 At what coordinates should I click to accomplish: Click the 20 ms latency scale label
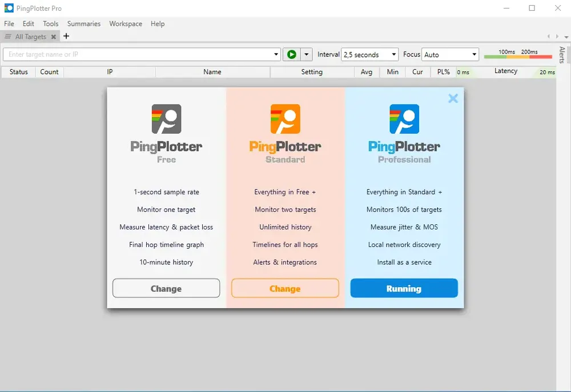(547, 72)
